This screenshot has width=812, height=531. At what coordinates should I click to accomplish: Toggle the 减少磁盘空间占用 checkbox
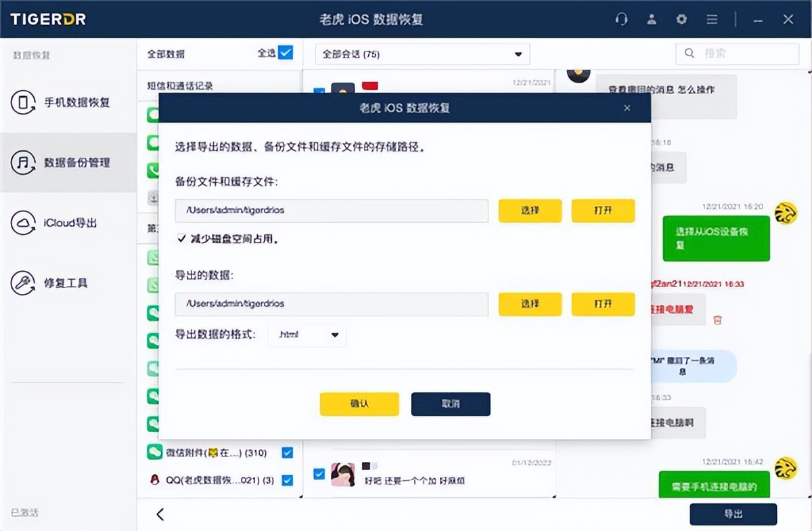click(x=181, y=238)
